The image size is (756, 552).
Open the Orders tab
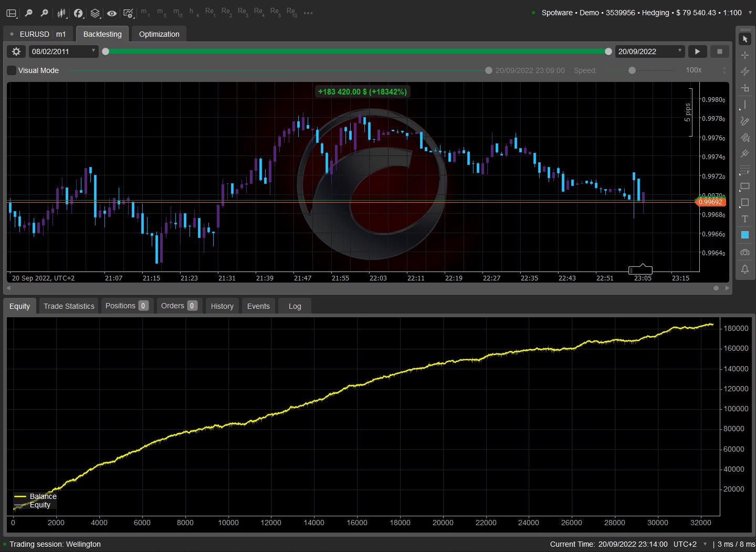[x=180, y=306]
